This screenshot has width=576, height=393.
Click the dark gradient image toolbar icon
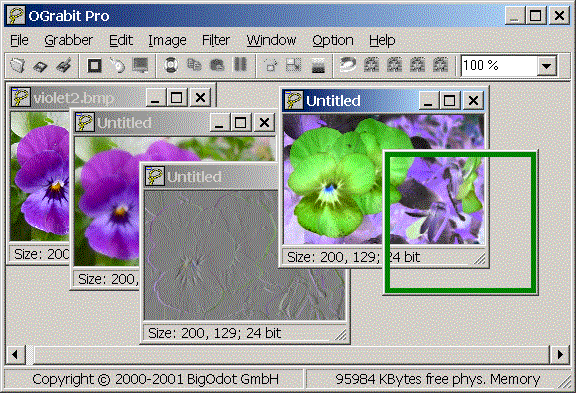[x=318, y=66]
